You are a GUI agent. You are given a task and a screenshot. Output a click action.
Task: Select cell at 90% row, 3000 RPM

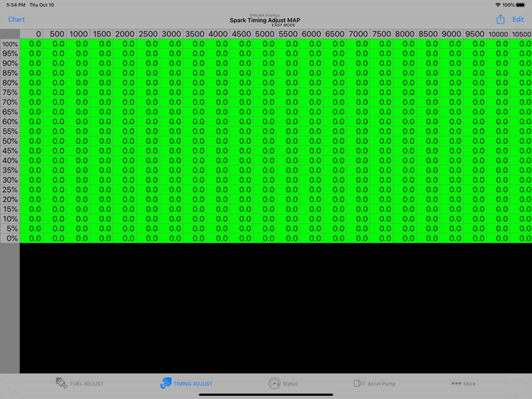click(172, 63)
